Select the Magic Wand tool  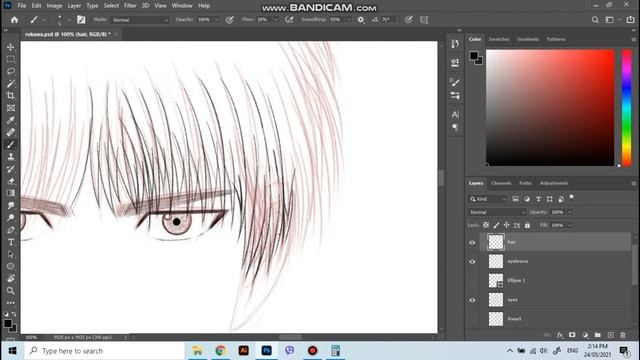(11, 84)
